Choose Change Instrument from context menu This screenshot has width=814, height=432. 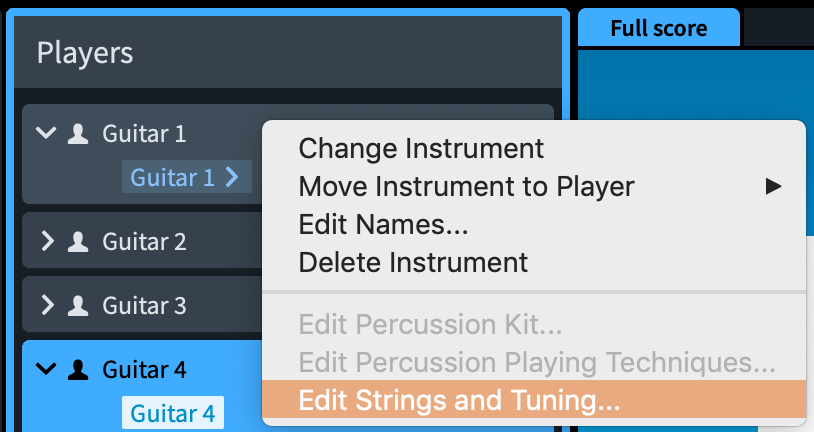click(x=421, y=149)
